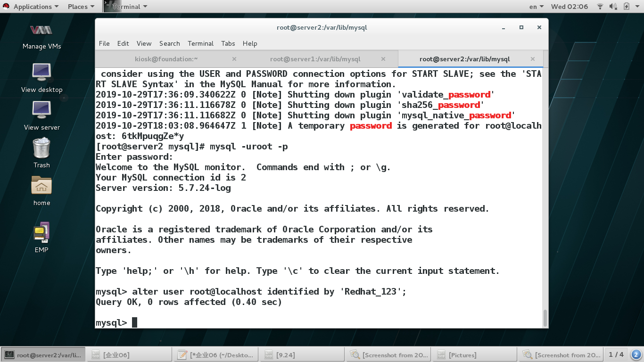Image resolution: width=644 pixels, height=362 pixels.
Task: Click the terminal window title bar text
Action: point(322,27)
